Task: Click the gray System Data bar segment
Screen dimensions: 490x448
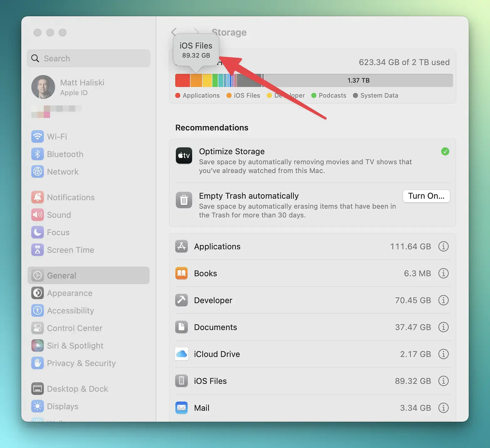Action: tap(249, 80)
